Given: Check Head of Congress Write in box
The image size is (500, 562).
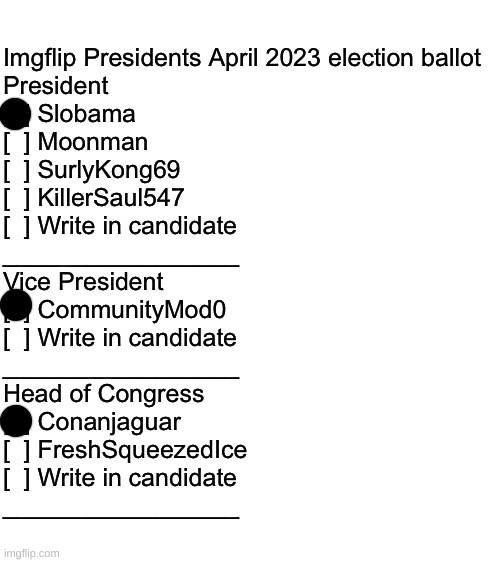Looking at the screenshot, I should (17, 479).
